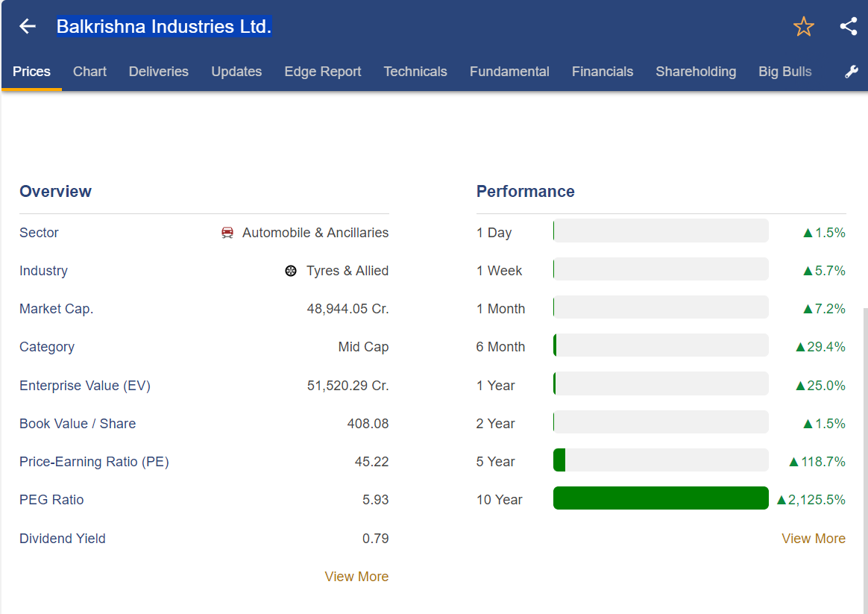Click the vertical scrollbar on right edge
Viewport: 868px width, 614px height.
865,460
